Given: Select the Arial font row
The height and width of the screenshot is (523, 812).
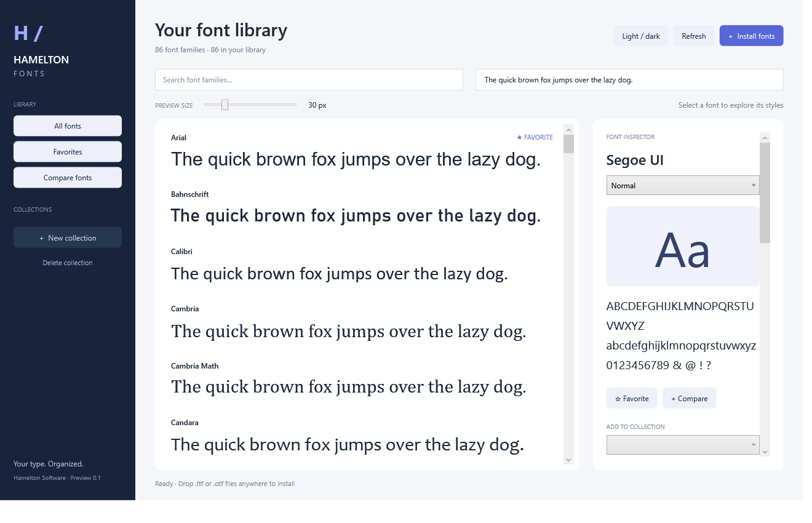Looking at the screenshot, I should coord(362,152).
